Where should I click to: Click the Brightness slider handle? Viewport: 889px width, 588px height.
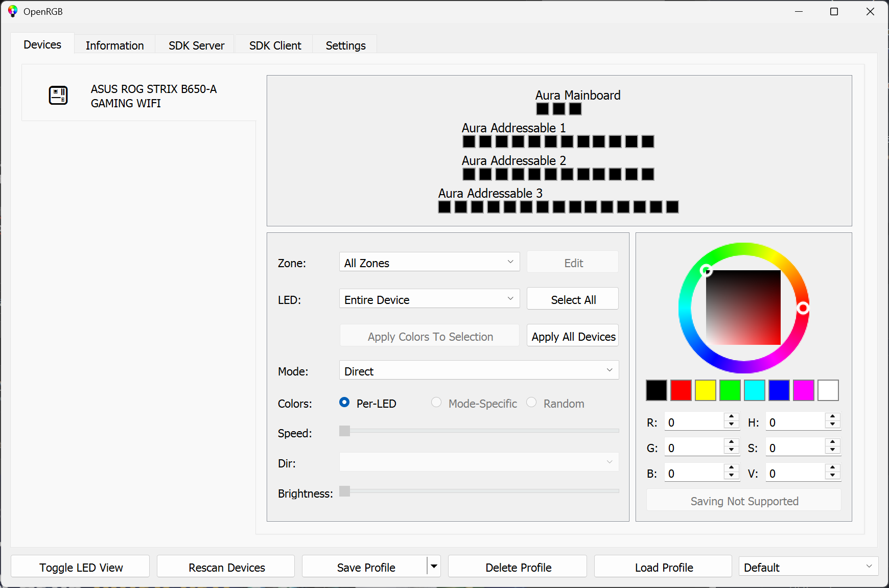pyautogui.click(x=345, y=491)
